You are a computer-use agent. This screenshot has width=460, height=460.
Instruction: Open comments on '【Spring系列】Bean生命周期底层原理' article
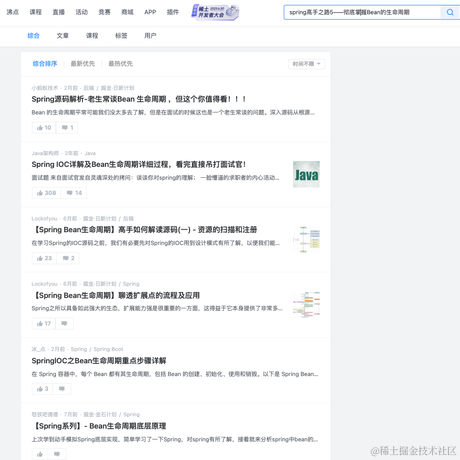point(57,454)
